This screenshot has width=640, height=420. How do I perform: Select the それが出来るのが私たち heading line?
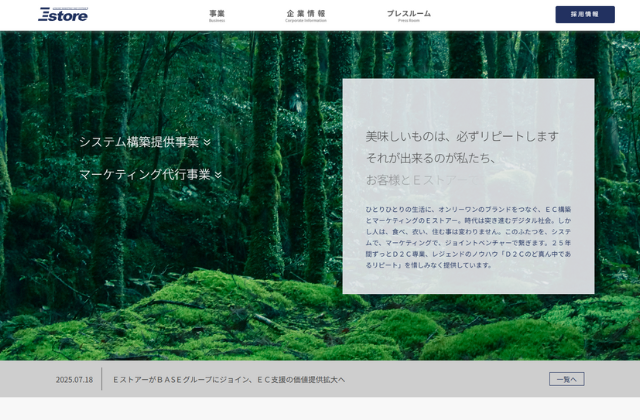[430, 158]
